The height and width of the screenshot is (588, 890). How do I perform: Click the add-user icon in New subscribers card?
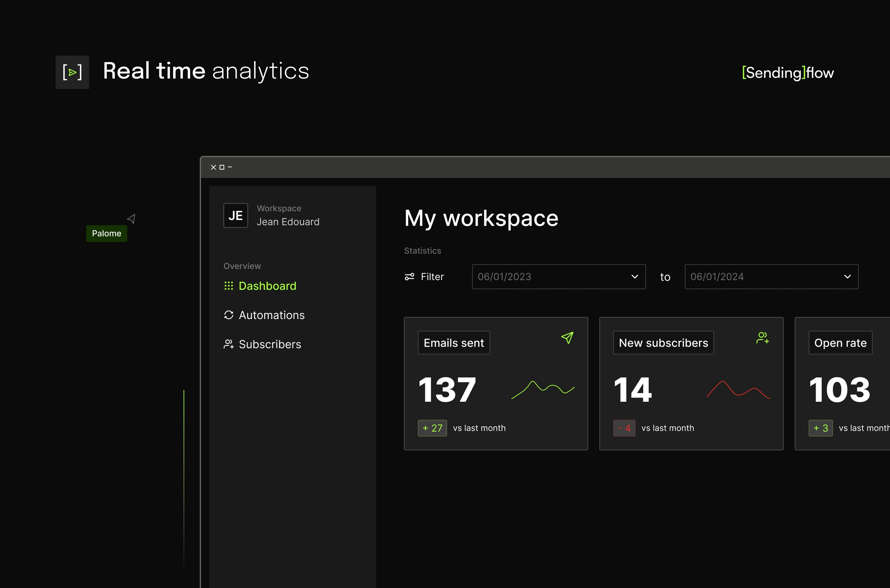click(x=762, y=337)
